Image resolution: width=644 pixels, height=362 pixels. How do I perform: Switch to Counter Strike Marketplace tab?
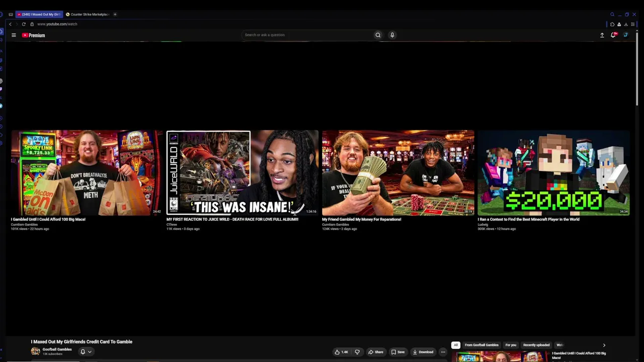[88, 14]
